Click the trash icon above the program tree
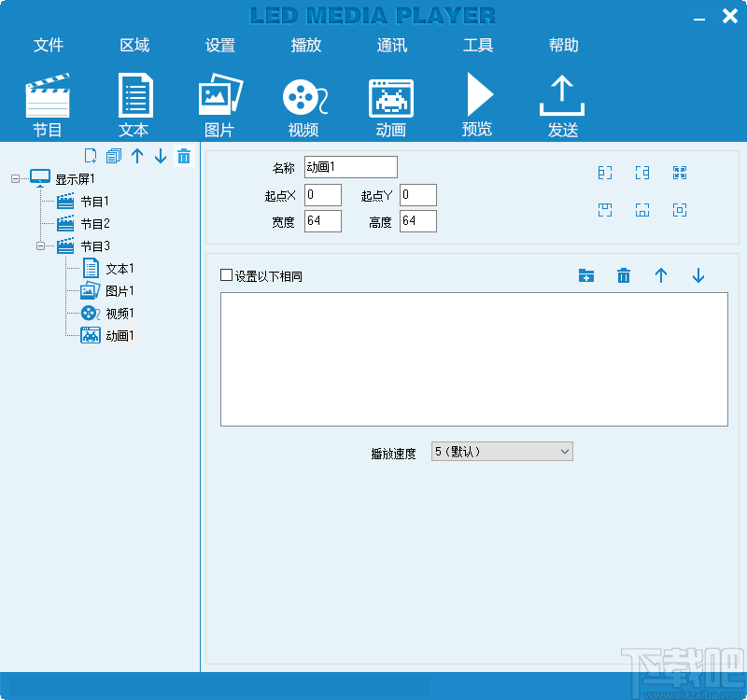Viewport: 747px width, 700px height. (184, 156)
